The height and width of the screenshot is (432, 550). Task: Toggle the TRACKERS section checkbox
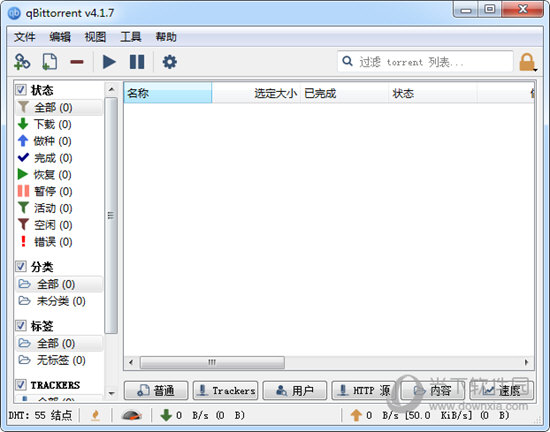click(x=21, y=385)
